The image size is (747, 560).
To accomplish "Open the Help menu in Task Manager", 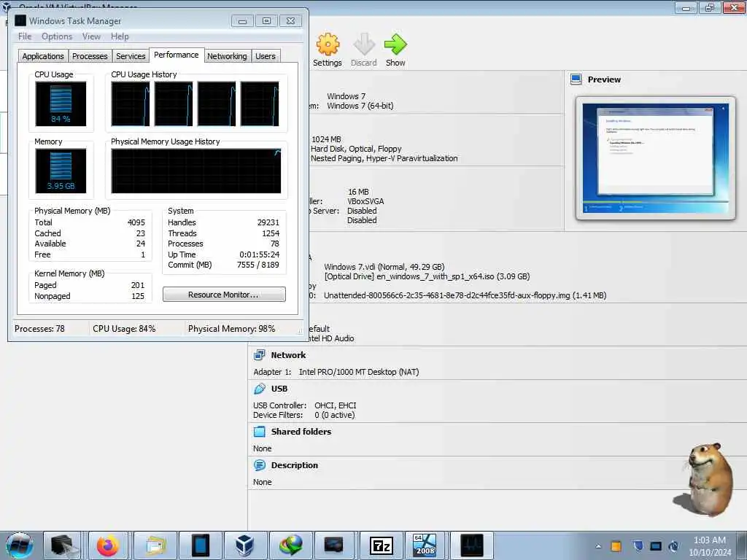I will 120,36.
